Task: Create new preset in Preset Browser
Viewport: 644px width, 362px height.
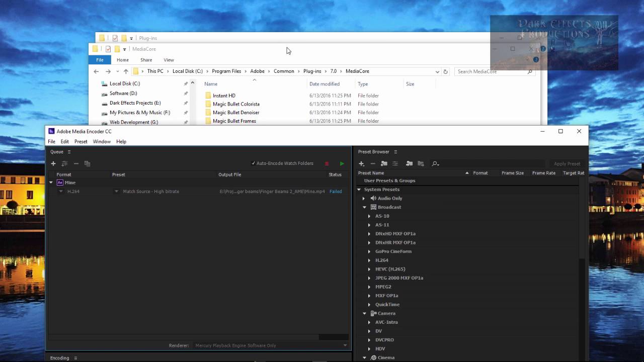Action: point(361,163)
